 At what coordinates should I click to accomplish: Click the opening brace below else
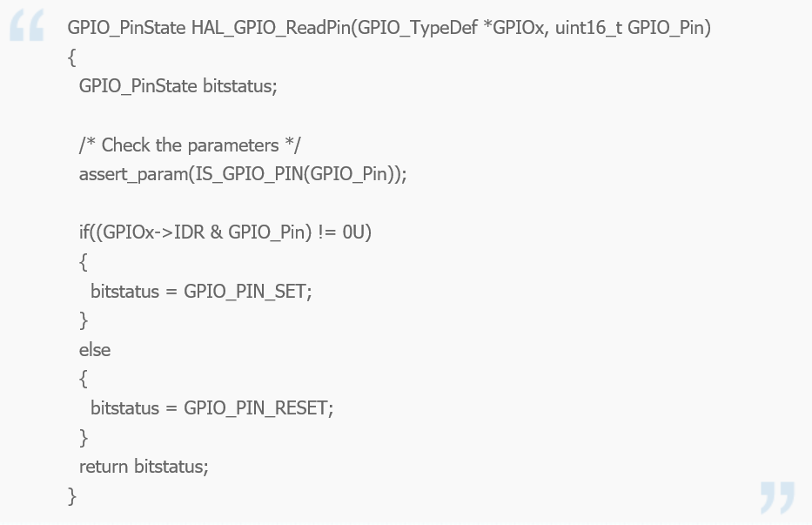click(84, 379)
